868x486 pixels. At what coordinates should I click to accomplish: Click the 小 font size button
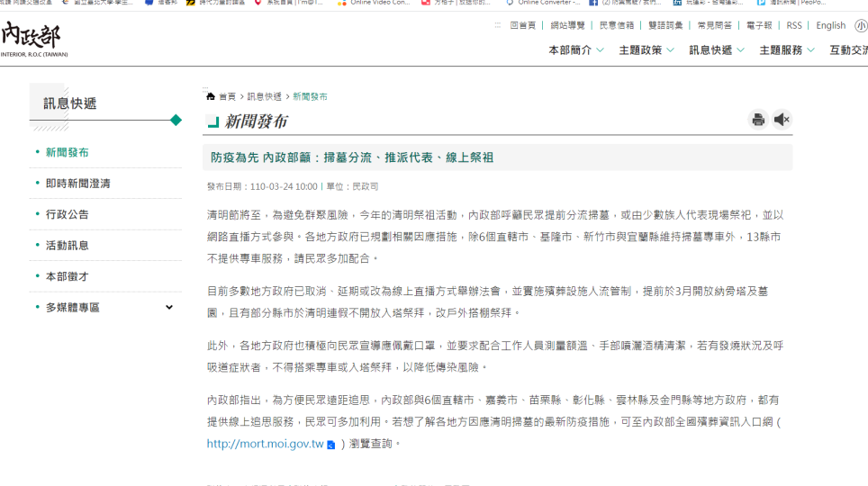[861, 26]
